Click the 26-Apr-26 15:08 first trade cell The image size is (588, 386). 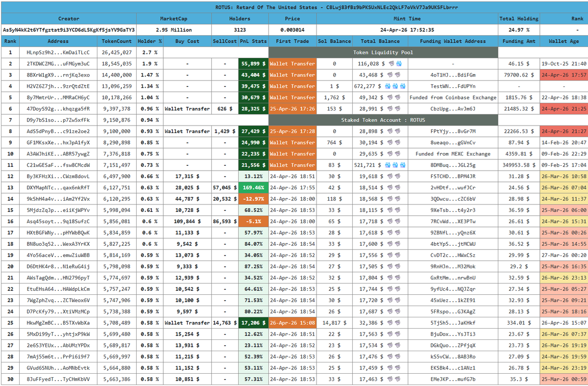(x=293, y=323)
